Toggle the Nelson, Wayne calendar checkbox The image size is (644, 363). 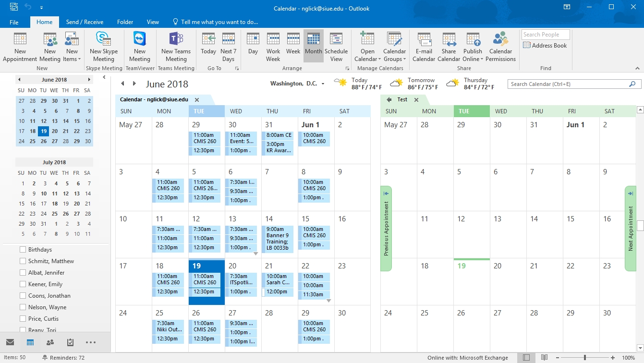click(23, 307)
